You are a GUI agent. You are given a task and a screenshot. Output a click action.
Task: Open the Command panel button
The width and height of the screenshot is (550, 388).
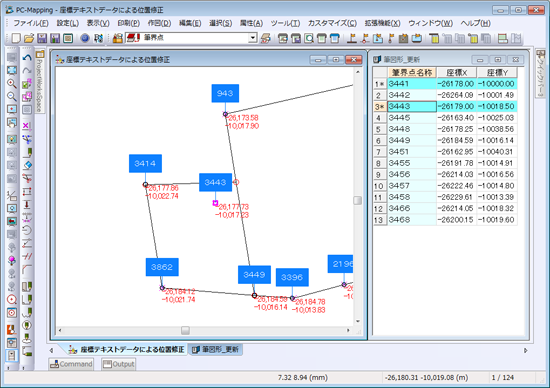(x=71, y=364)
